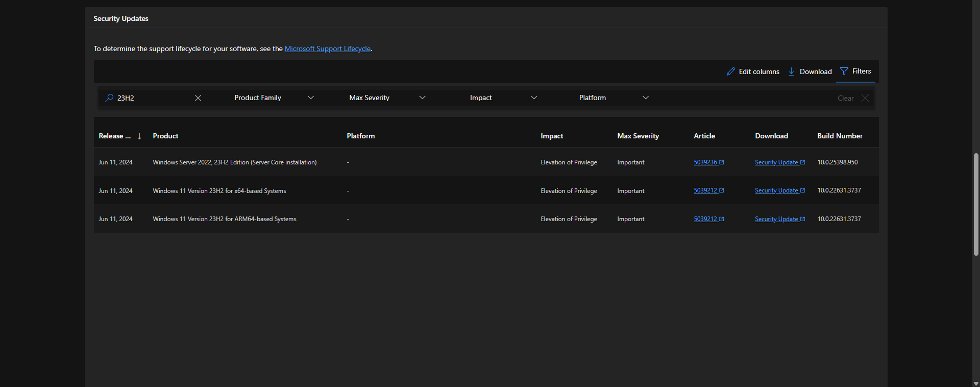Click the Impact column header
Viewport: 980px width, 387px height.
click(552, 136)
